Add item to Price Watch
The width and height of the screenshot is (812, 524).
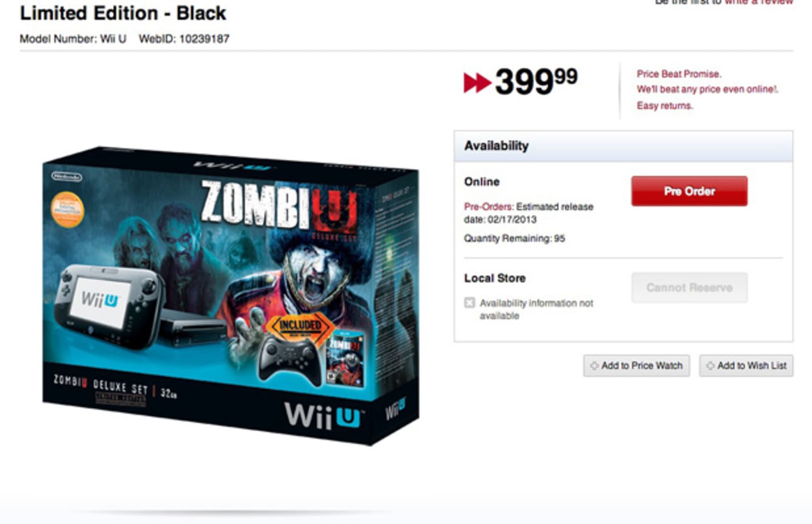636,365
